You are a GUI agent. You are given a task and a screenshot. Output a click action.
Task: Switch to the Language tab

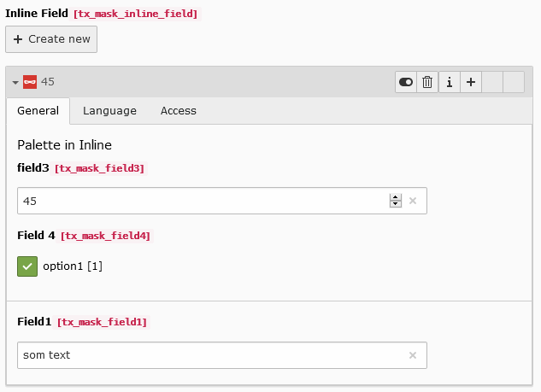tap(109, 111)
